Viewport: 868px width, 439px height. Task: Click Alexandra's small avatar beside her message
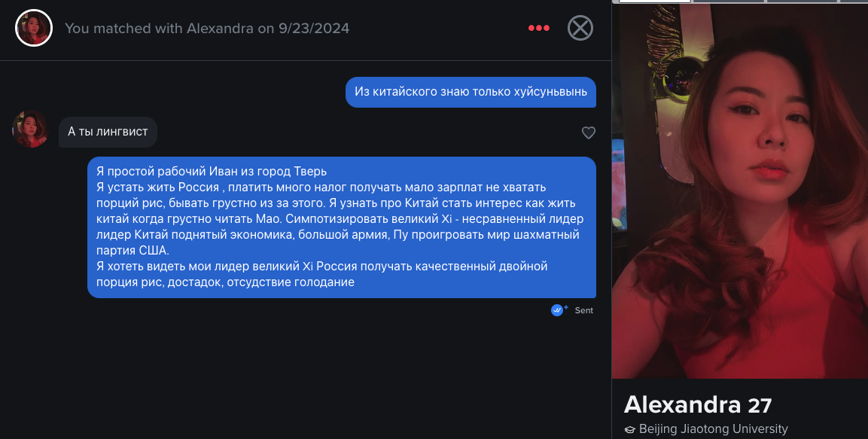tap(30, 129)
